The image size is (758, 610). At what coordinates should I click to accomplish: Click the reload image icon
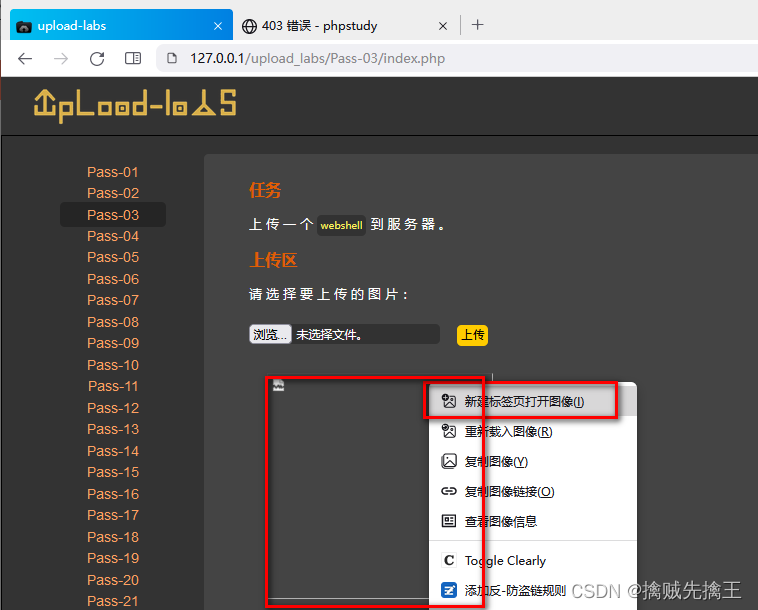pos(449,431)
